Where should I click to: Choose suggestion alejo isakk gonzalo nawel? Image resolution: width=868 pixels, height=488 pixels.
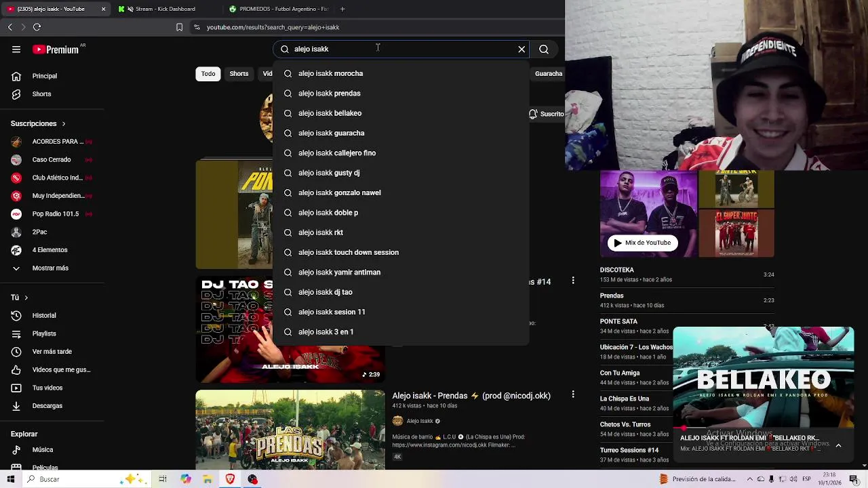tap(401, 192)
